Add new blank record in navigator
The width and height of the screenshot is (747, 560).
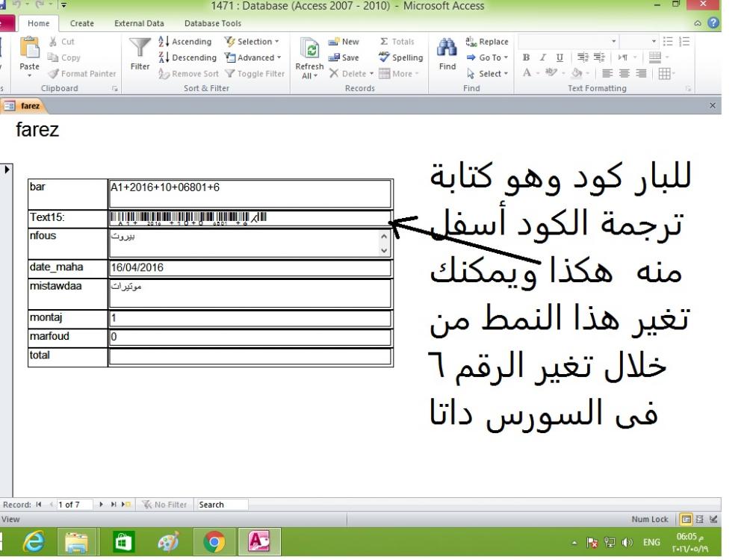[x=125, y=504]
